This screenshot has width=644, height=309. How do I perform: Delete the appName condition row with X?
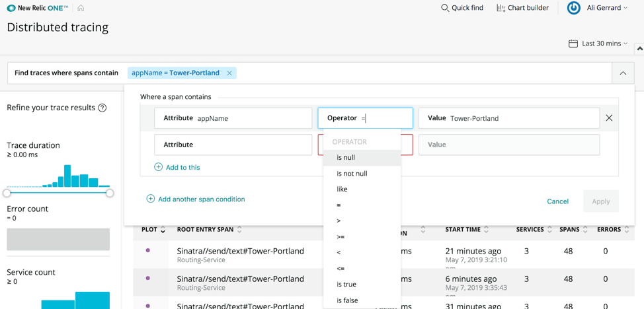coord(610,118)
